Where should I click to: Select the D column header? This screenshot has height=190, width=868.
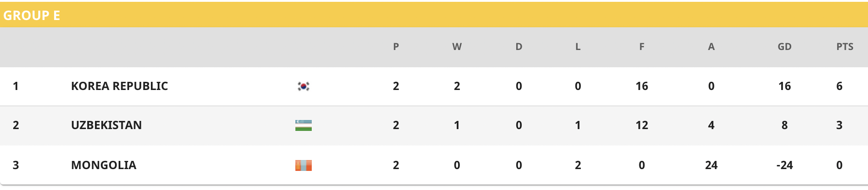pyautogui.click(x=519, y=46)
